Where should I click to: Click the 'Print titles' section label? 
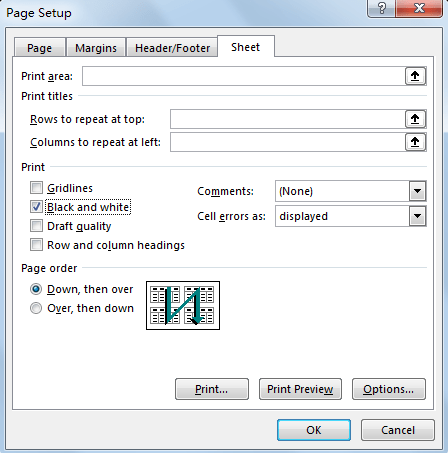click(47, 96)
